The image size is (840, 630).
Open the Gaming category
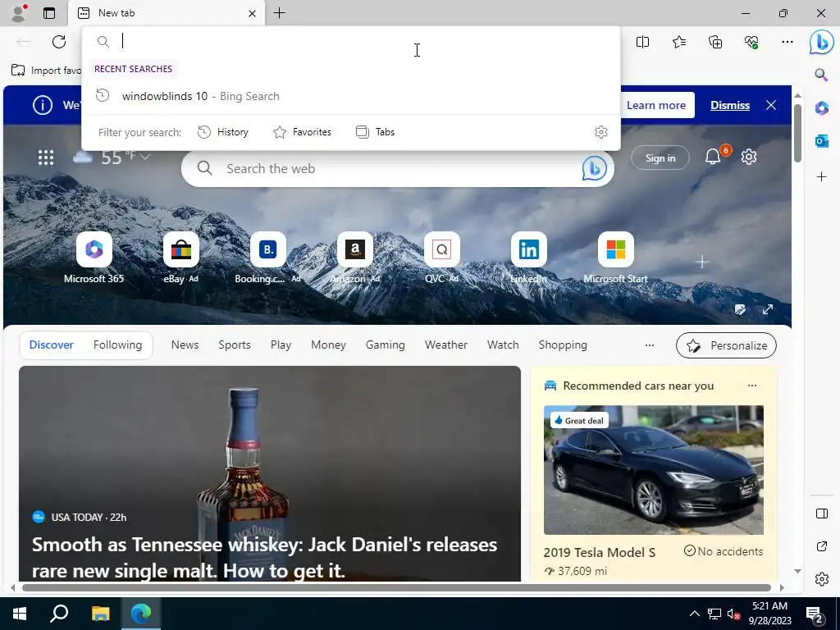coord(386,345)
